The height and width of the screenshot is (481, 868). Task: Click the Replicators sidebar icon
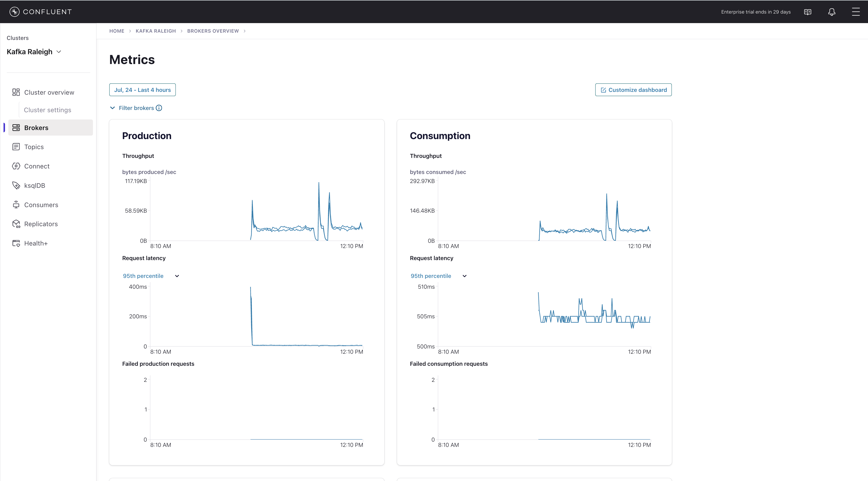tap(16, 224)
